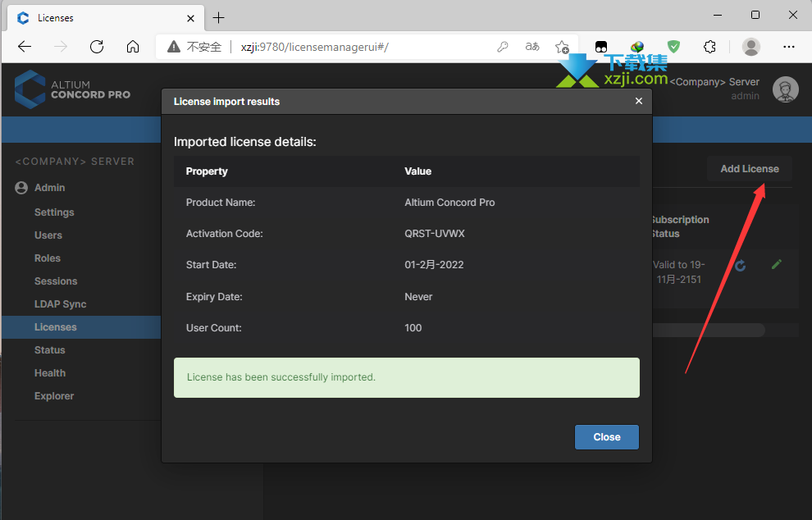Open the browser settings ellipsis menu

tap(789, 47)
